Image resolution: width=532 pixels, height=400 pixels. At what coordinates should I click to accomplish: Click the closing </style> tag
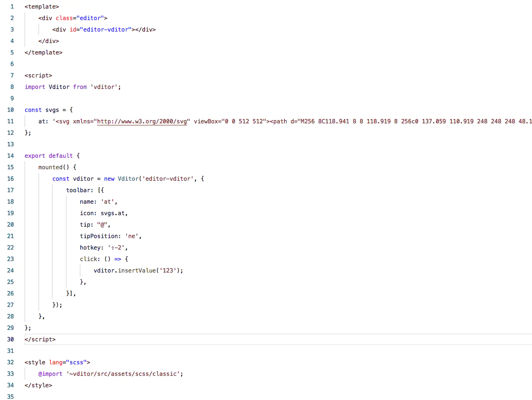click(x=39, y=385)
